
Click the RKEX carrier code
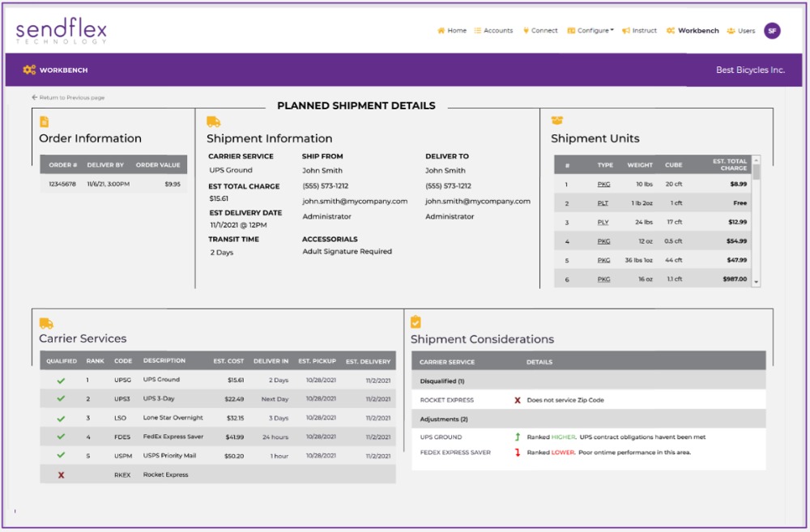[122, 475]
